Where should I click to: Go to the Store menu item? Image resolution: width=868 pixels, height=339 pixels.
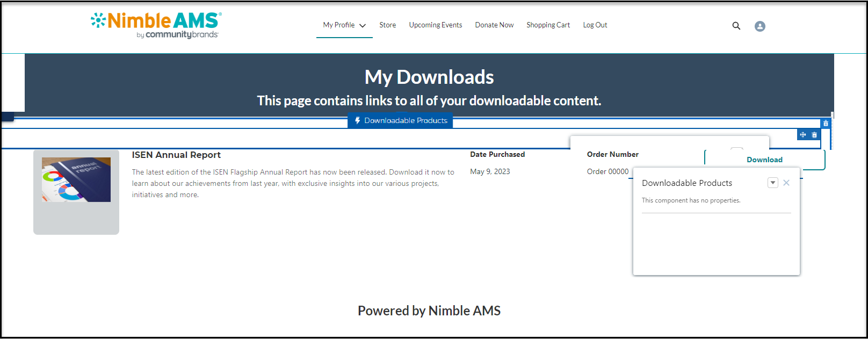pyautogui.click(x=387, y=25)
